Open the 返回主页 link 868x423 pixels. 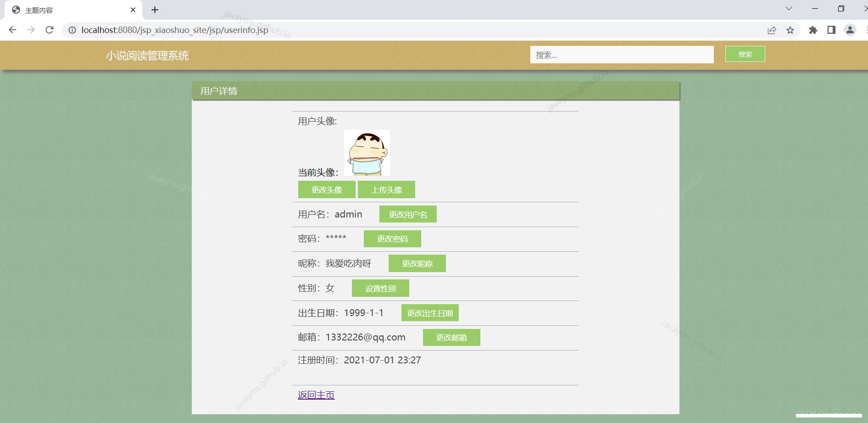tap(316, 395)
